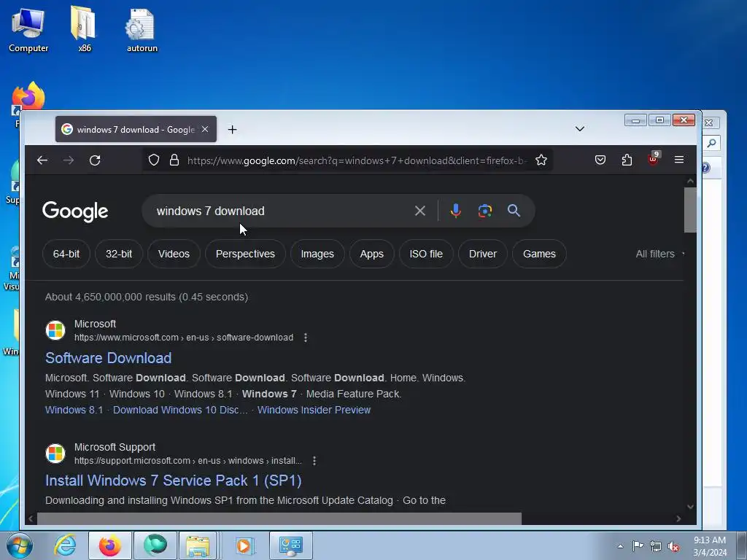This screenshot has width=747, height=560.
Task: Switch to Videos results
Action: (x=174, y=254)
